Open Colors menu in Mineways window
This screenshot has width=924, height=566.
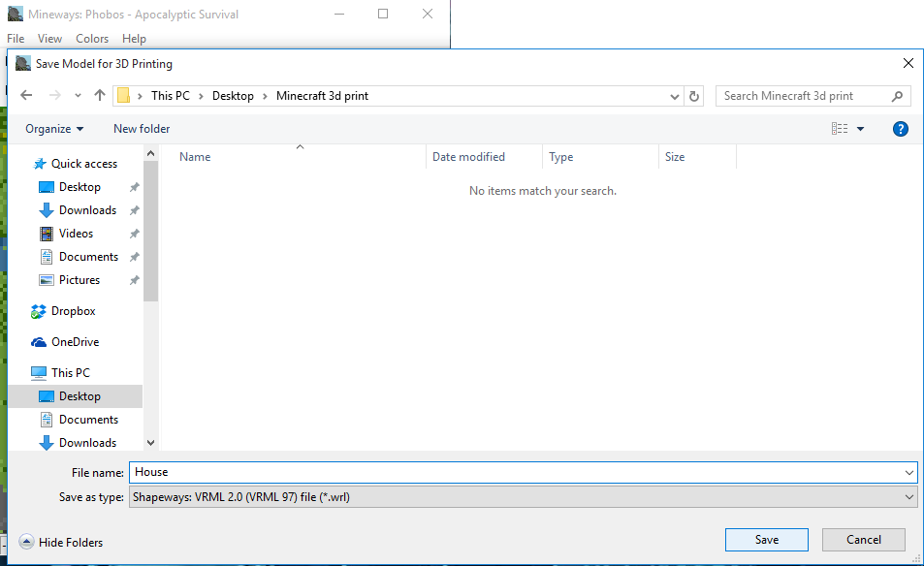point(92,39)
